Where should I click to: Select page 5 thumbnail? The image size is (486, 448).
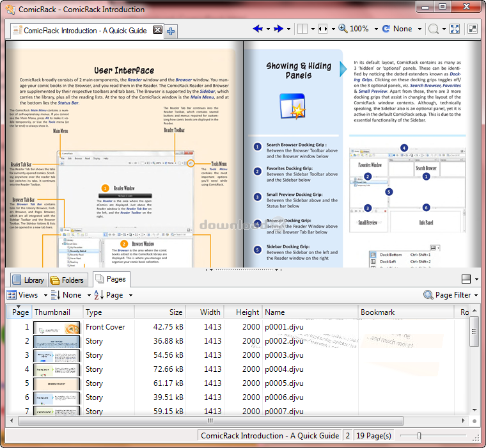point(56,384)
